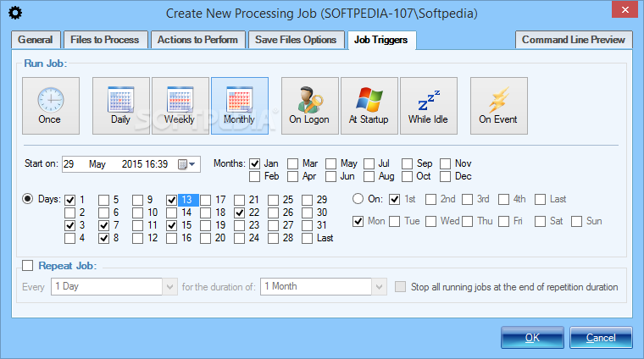Close the dialog window

(x=625, y=9)
